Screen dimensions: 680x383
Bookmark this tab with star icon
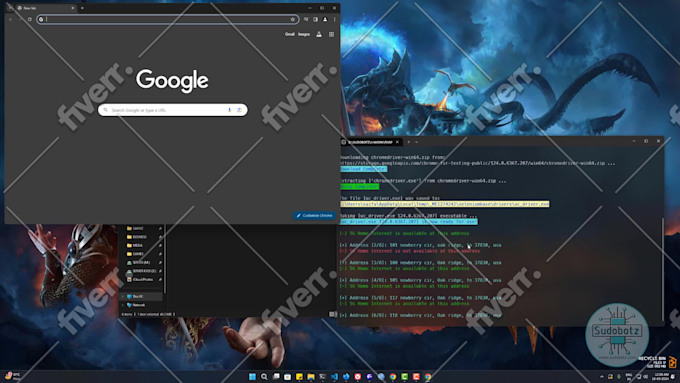[293, 19]
